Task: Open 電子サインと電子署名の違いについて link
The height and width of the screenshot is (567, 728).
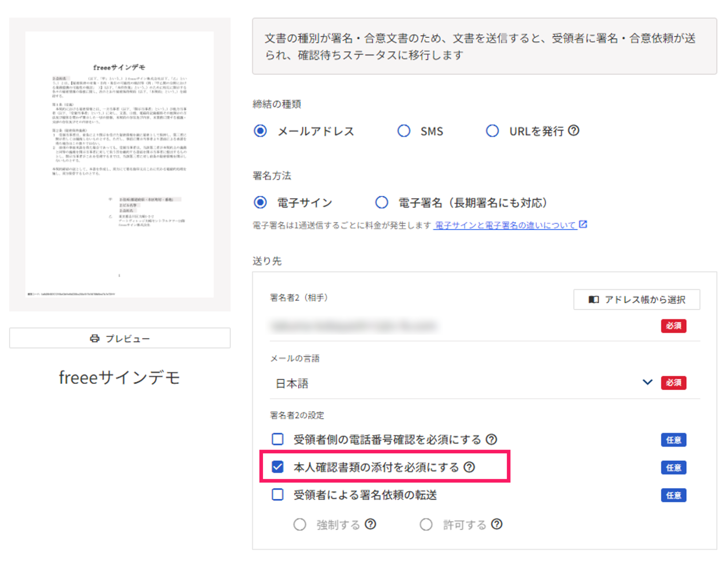Action: coord(505,225)
